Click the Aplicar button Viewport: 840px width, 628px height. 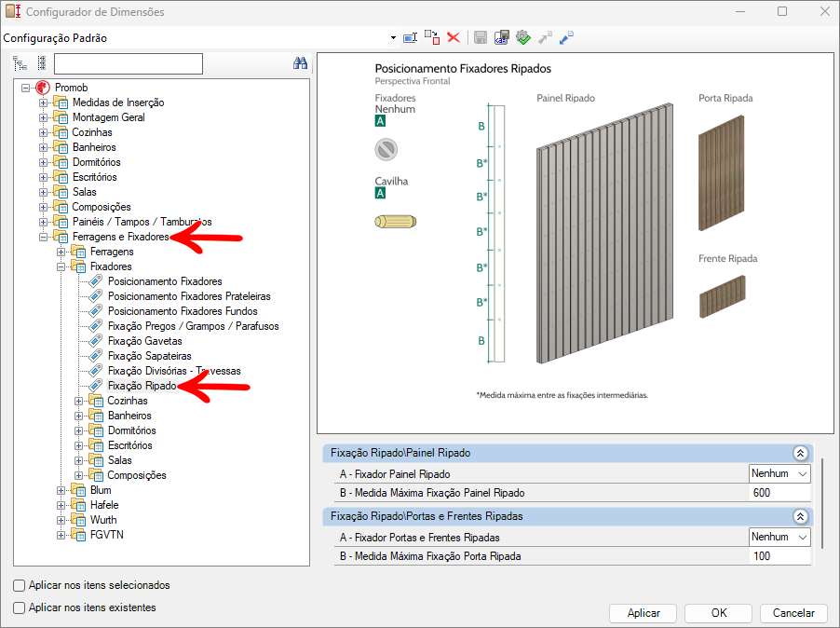(644, 613)
